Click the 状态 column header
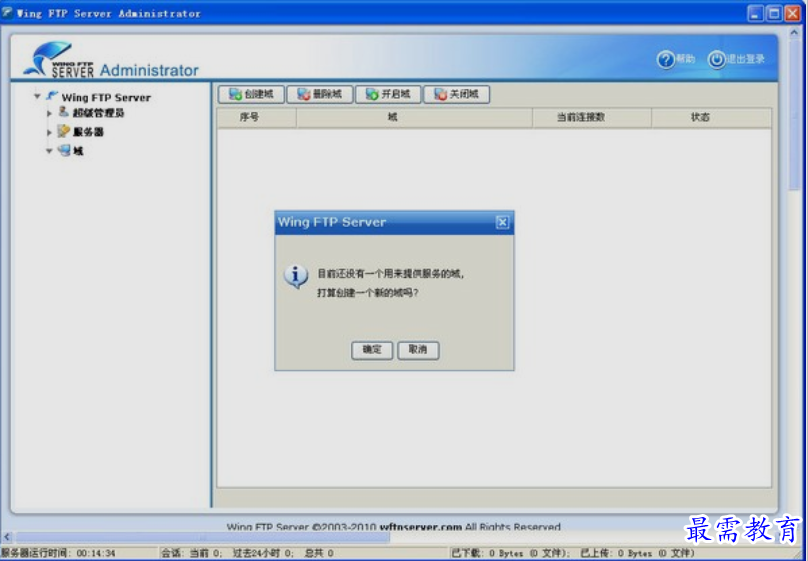This screenshot has width=808, height=561. (712, 117)
